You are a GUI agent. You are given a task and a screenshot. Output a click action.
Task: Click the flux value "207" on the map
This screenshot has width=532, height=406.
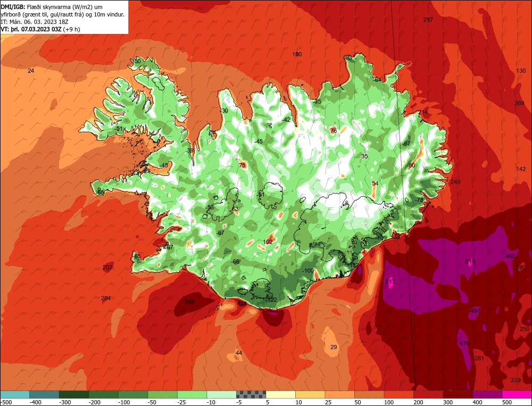pyautogui.click(x=107, y=267)
